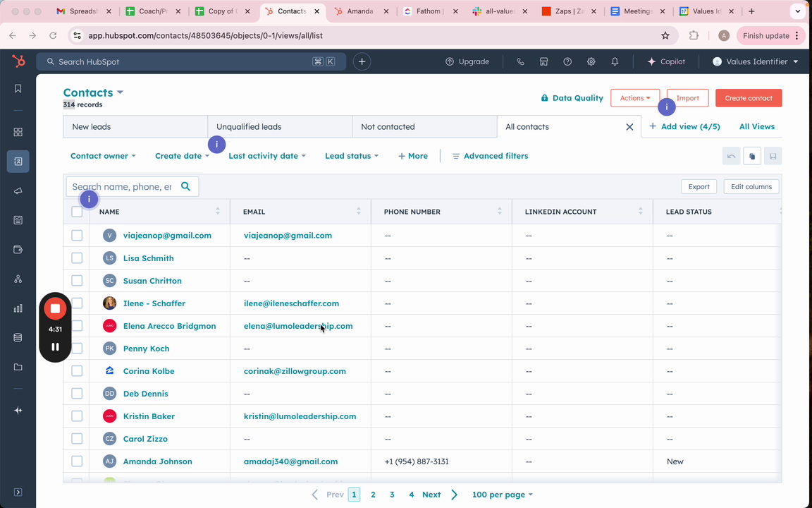The height and width of the screenshot is (508, 812).
Task: Check the box for Lisa Schmith
Action: tap(77, 258)
